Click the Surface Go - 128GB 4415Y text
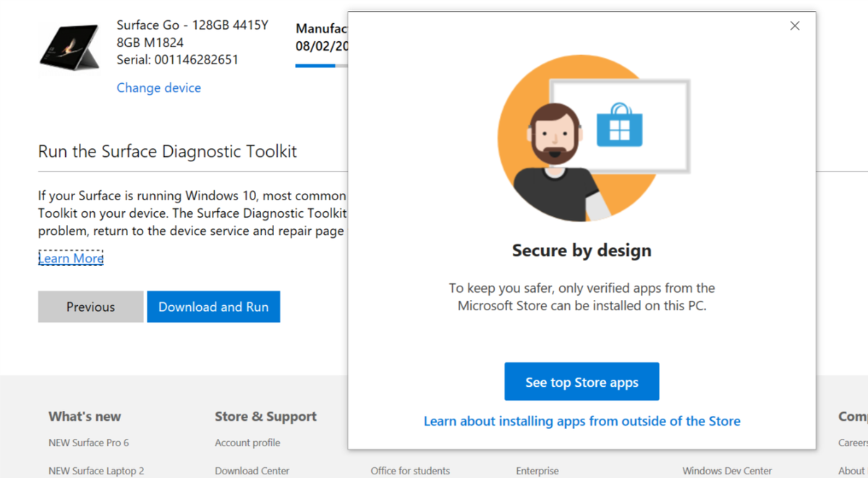 coord(192,25)
